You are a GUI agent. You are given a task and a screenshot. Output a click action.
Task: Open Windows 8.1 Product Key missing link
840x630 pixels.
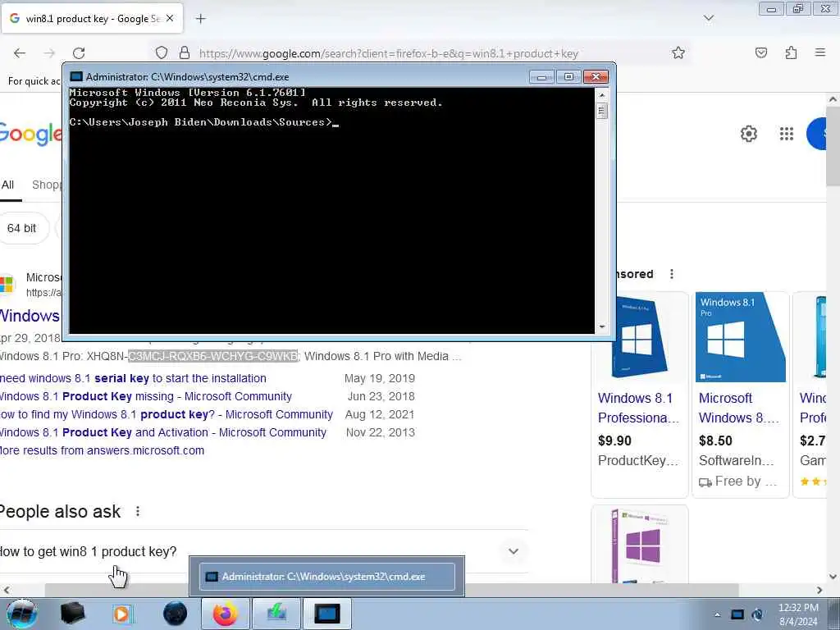(x=146, y=396)
